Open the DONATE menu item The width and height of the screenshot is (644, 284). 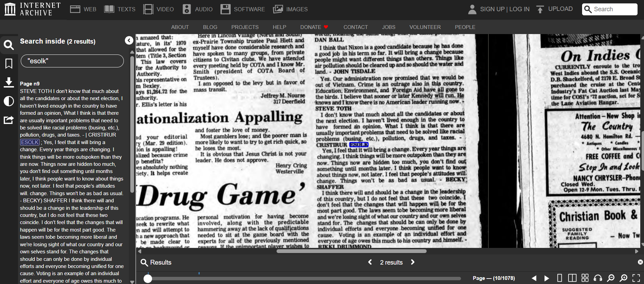coord(314,27)
